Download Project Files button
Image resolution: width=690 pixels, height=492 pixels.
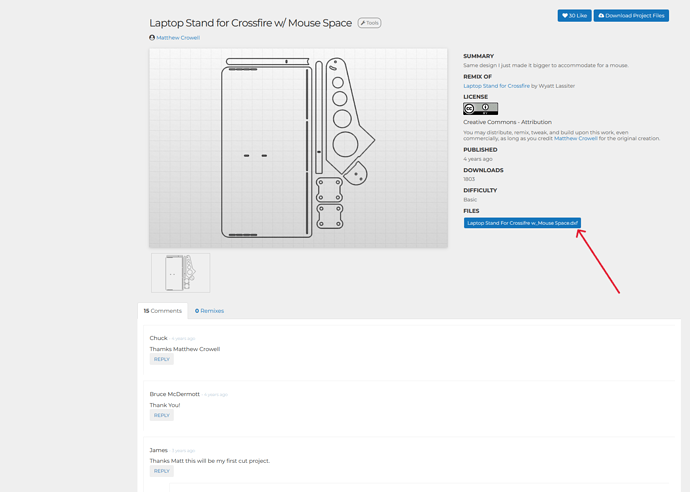click(631, 15)
